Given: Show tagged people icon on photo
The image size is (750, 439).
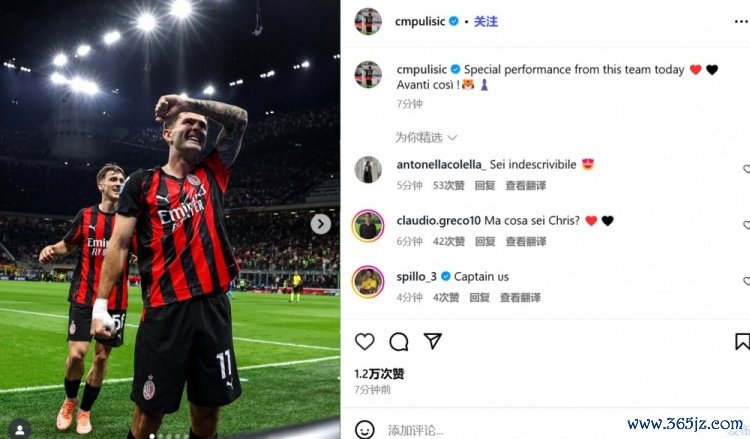Looking at the screenshot, I should (20, 429).
